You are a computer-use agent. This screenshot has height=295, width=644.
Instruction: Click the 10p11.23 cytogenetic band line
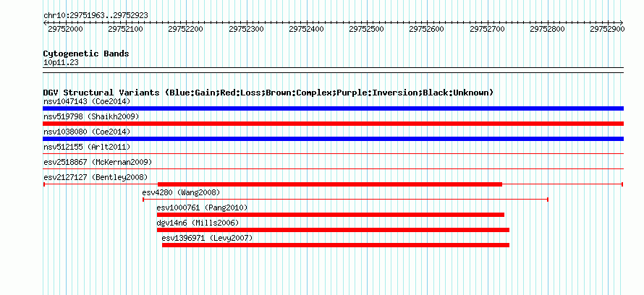(x=333, y=70)
